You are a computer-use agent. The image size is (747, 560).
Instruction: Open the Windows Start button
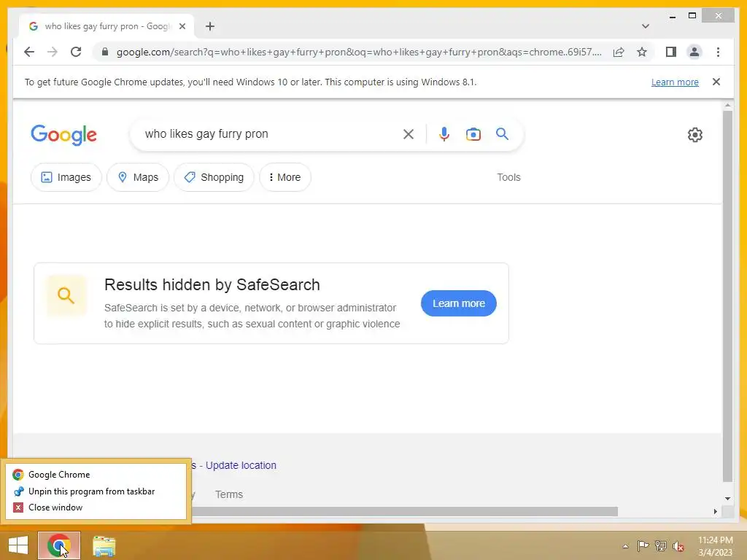pos(18,545)
